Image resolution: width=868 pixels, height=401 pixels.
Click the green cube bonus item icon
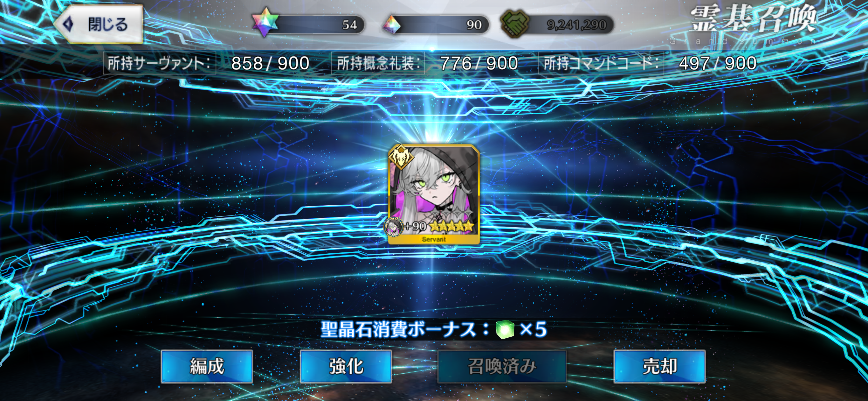[505, 329]
